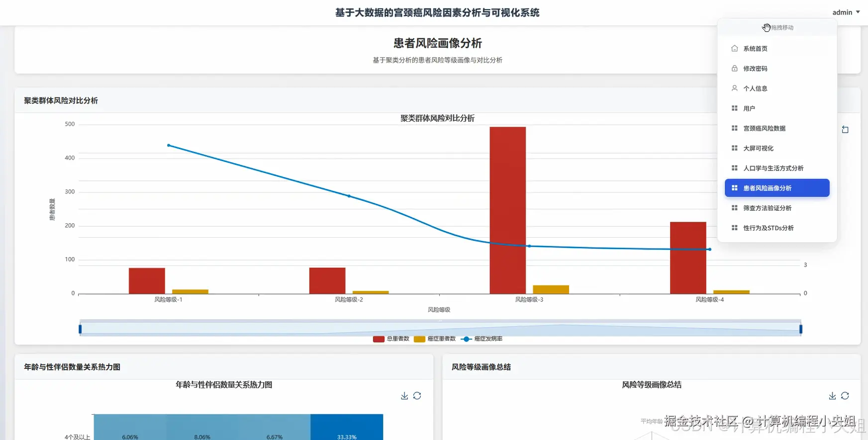The height and width of the screenshot is (440, 868).
Task: Select the highlighted 患者风险画像分析 item
Action: (x=777, y=188)
